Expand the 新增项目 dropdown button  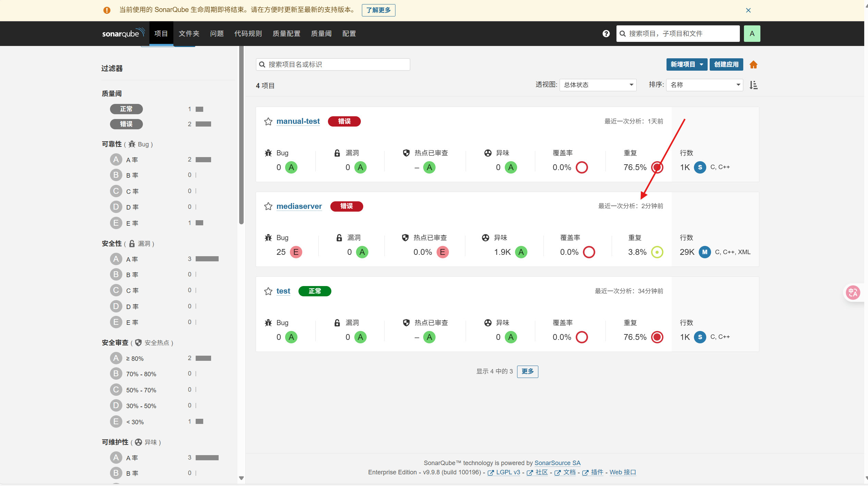(686, 64)
